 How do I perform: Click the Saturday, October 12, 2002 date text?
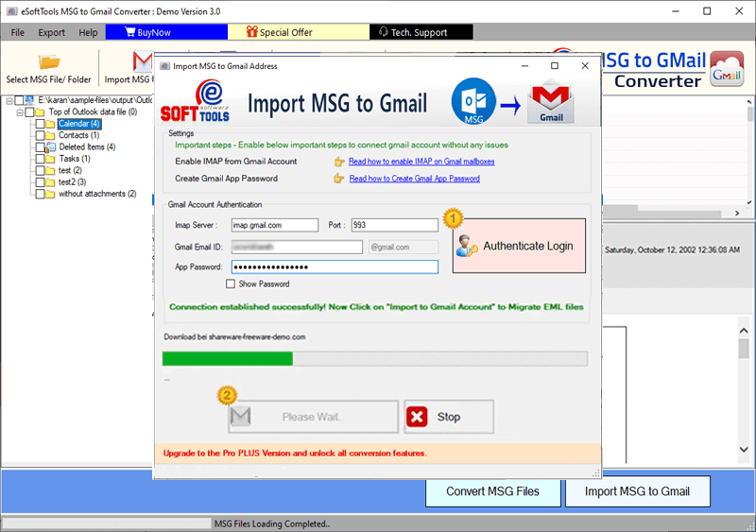pyautogui.click(x=672, y=249)
